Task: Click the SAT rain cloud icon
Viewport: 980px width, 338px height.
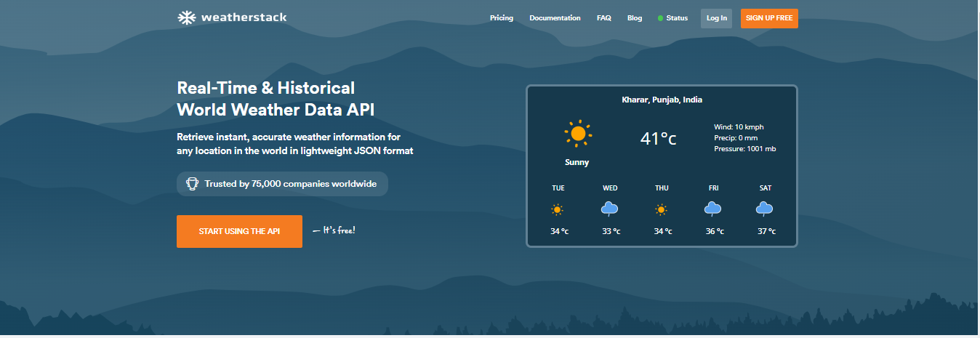Action: pos(765,210)
